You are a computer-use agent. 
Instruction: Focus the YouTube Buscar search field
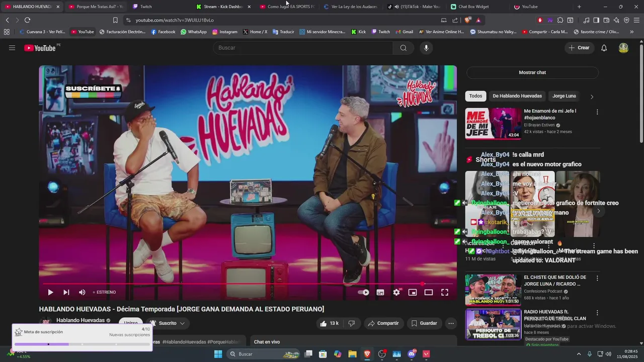(x=303, y=48)
